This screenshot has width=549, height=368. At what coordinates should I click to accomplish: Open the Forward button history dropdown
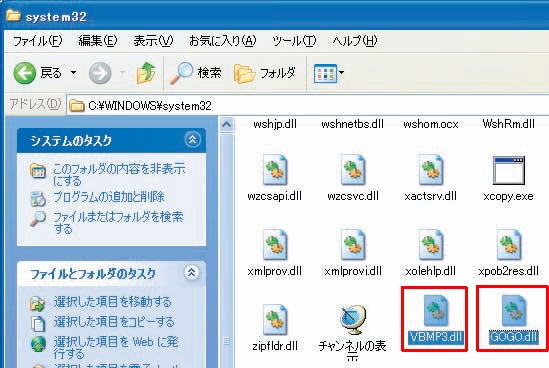click(123, 73)
